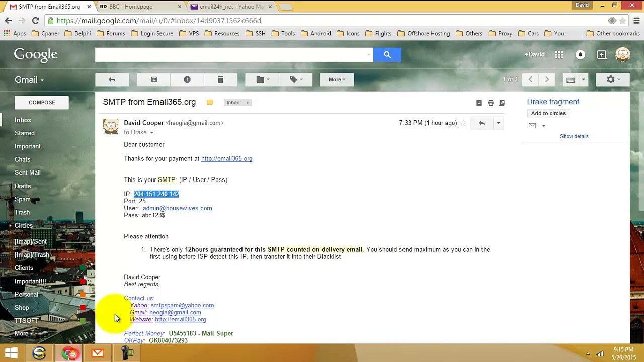This screenshot has height=362, width=644.
Task: Open the Inbox folder
Action: pos(23,120)
